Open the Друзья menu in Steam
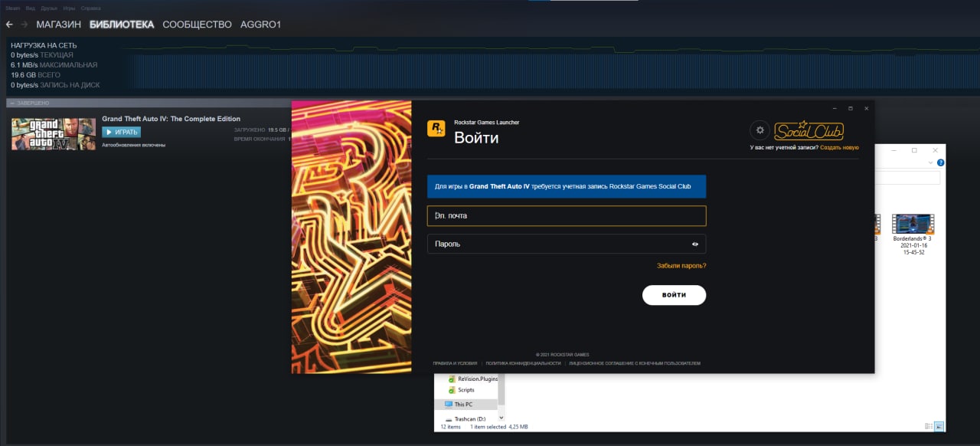This screenshot has width=980, height=446. click(x=49, y=7)
